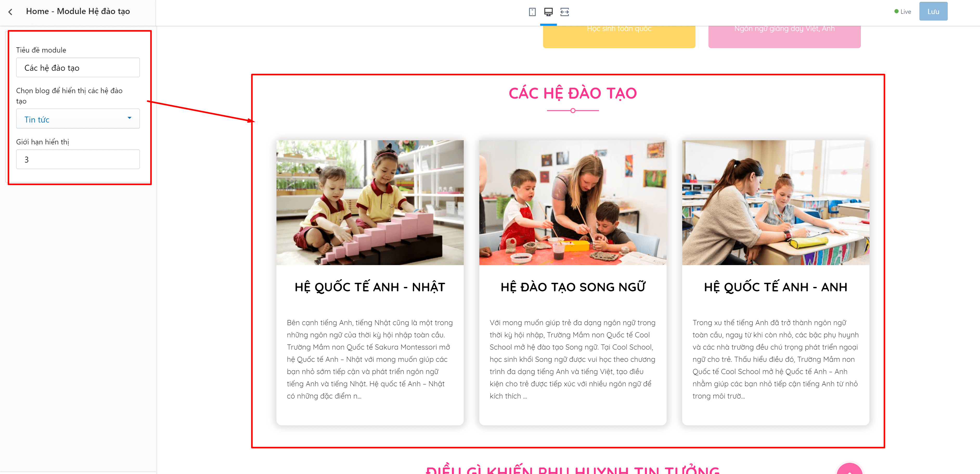The image size is (980, 474).
Task: Click the pink tower children photo
Action: 370,202
